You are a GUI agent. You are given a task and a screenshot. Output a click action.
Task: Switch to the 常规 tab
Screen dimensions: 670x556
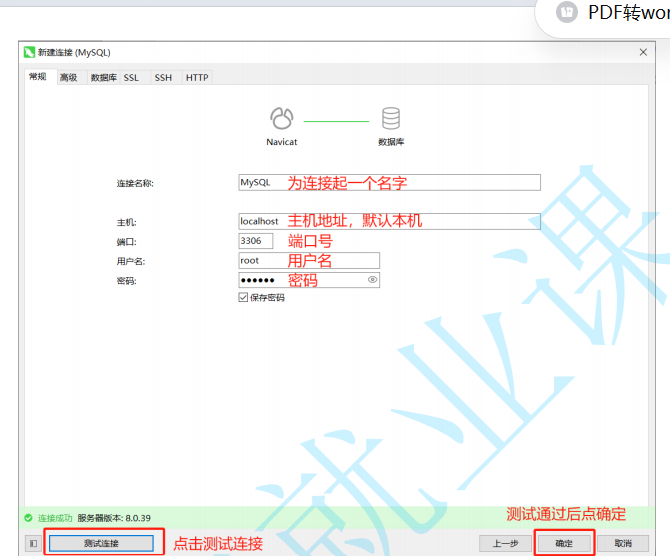pyautogui.click(x=38, y=77)
